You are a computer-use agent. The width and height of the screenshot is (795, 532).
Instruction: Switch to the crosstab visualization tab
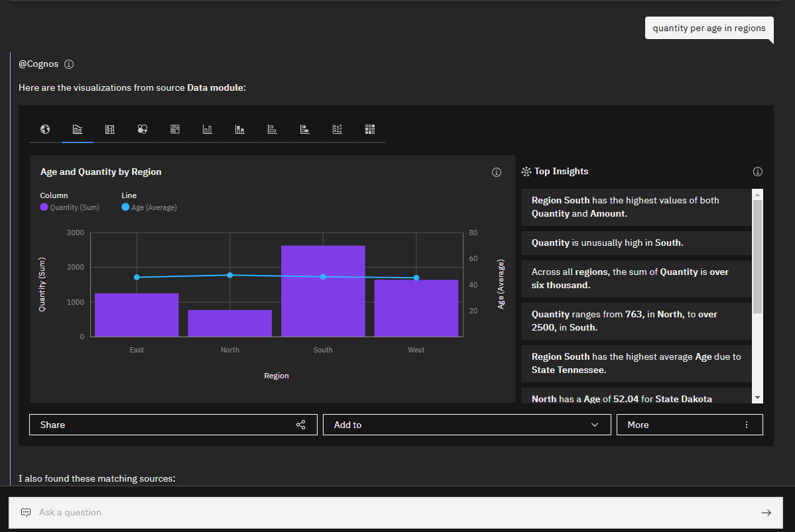pos(175,129)
